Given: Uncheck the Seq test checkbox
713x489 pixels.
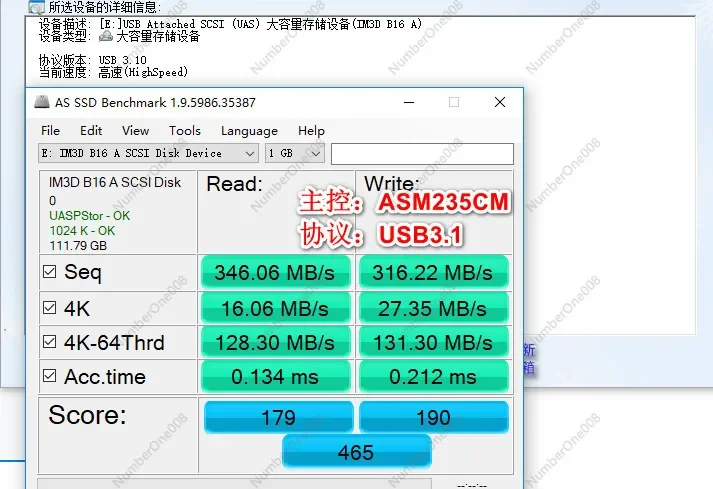Looking at the screenshot, I should click(50, 272).
